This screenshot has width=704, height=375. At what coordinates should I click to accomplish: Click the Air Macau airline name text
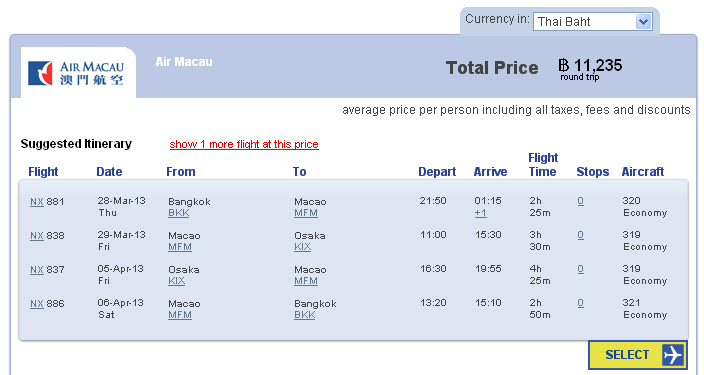[x=184, y=62]
